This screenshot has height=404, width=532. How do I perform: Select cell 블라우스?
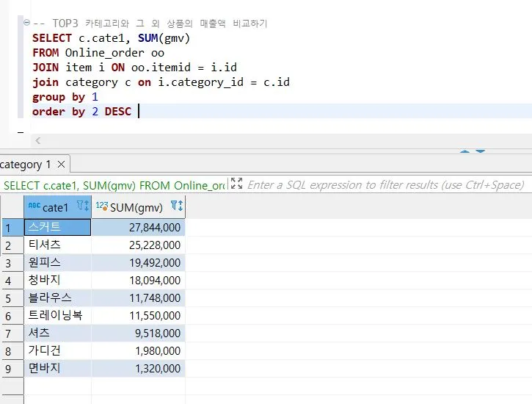click(57, 297)
